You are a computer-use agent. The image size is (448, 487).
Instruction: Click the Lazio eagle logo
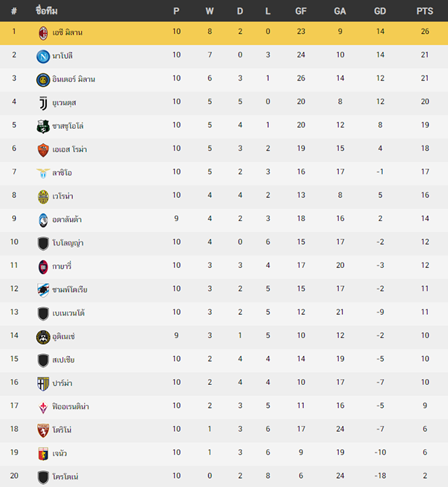coord(43,174)
